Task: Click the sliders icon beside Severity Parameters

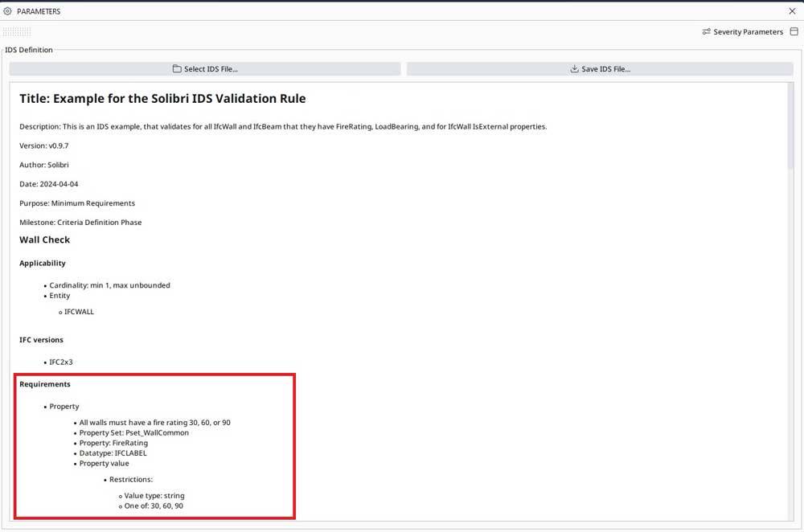Action: (706, 32)
